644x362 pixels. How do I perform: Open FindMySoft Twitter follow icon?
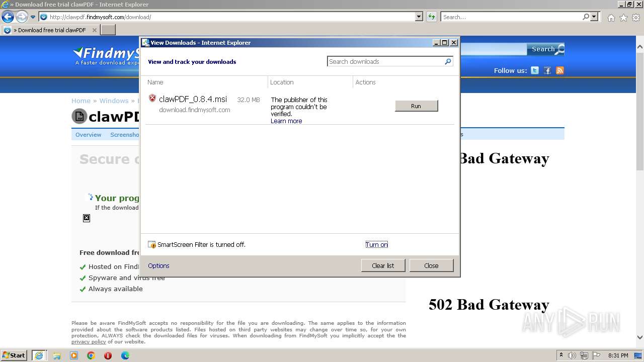535,70
